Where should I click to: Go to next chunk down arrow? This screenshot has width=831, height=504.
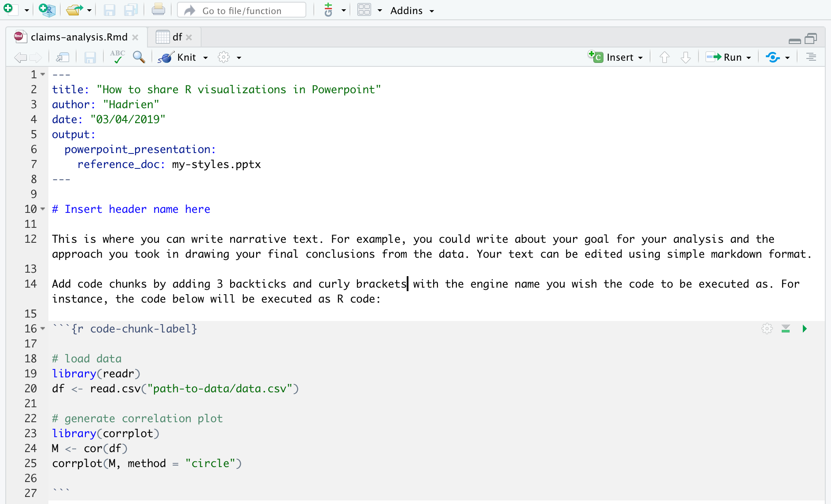685,57
